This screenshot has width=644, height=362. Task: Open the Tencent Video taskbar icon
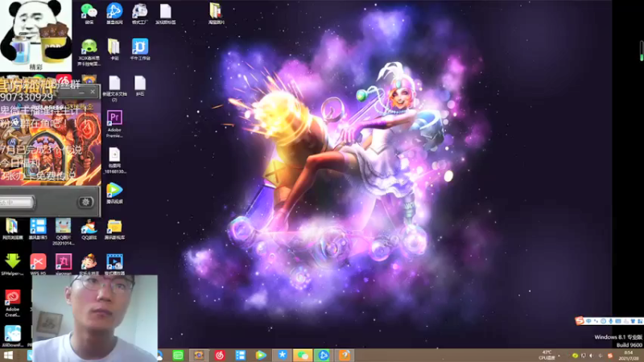coord(261,356)
